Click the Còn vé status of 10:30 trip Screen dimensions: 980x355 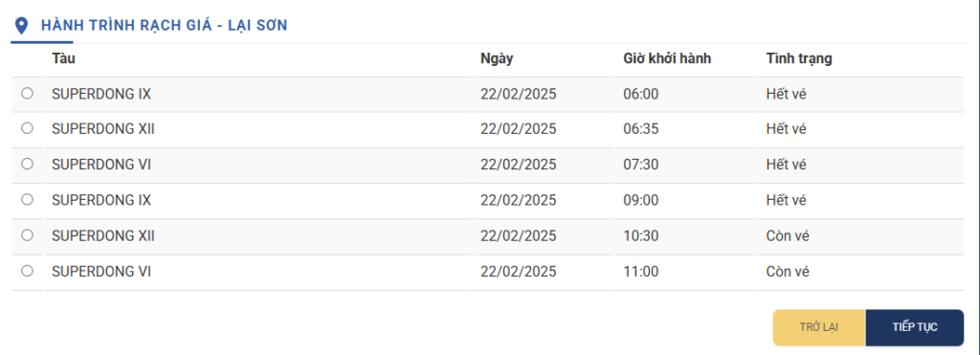(x=788, y=236)
